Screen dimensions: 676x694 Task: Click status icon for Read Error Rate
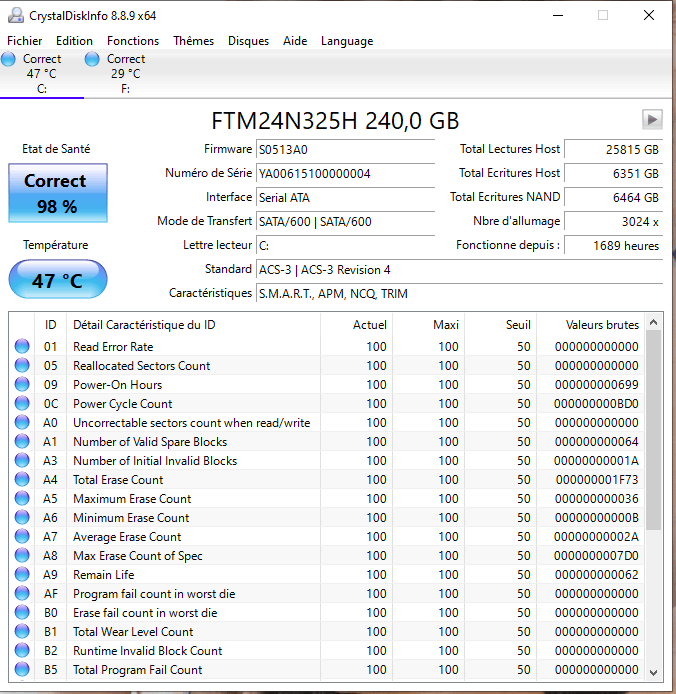click(x=22, y=346)
